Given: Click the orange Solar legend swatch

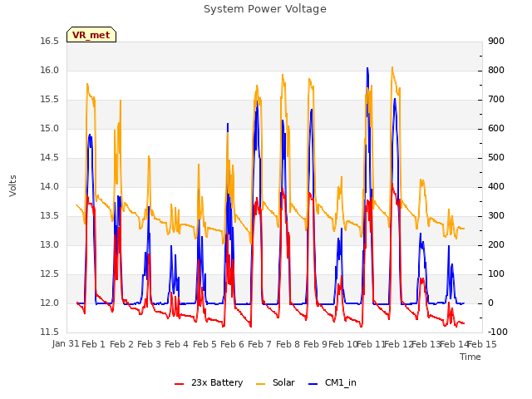Looking at the screenshot, I should click(x=260, y=384).
